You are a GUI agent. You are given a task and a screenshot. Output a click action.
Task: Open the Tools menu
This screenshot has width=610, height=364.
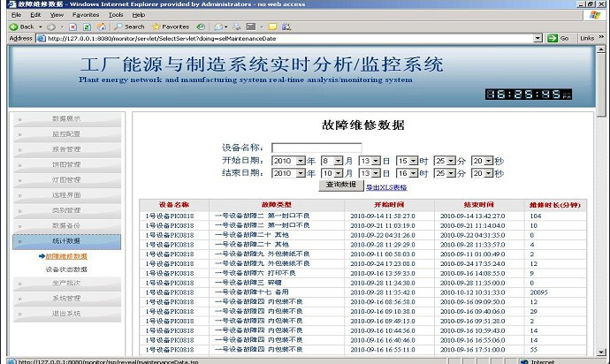coord(116,15)
